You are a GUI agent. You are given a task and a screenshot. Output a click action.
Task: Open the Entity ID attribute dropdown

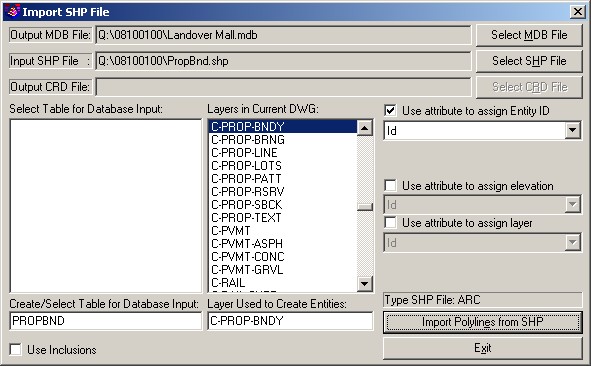[573, 130]
